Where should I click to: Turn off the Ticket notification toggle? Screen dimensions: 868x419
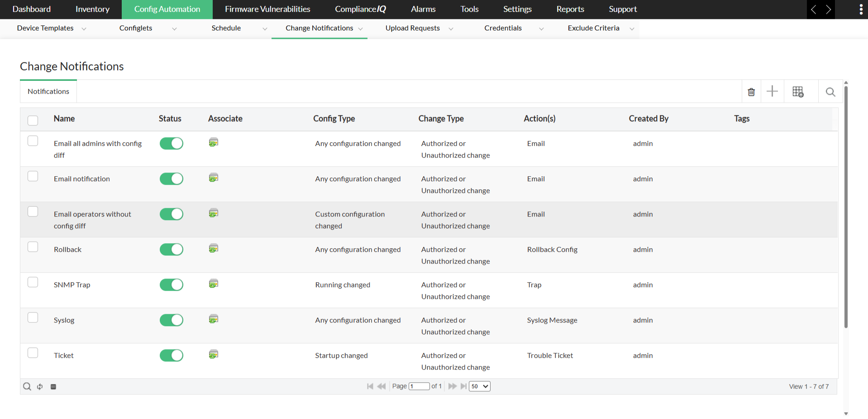[x=172, y=356]
